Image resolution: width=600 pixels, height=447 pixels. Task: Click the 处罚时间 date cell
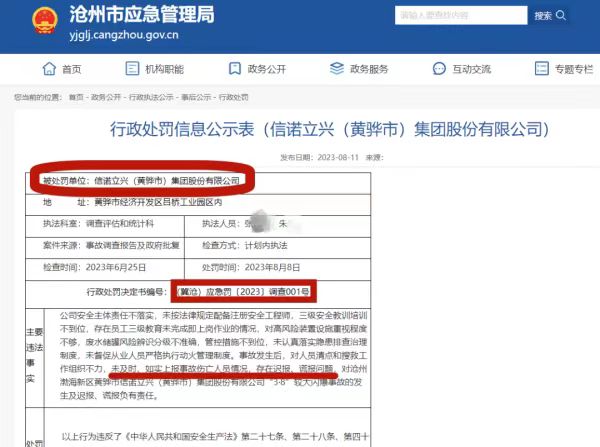point(273,267)
